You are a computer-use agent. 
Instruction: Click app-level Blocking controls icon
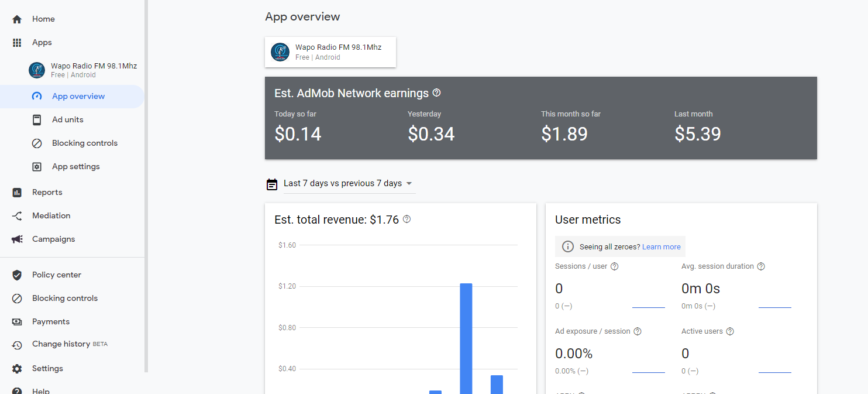click(37, 143)
